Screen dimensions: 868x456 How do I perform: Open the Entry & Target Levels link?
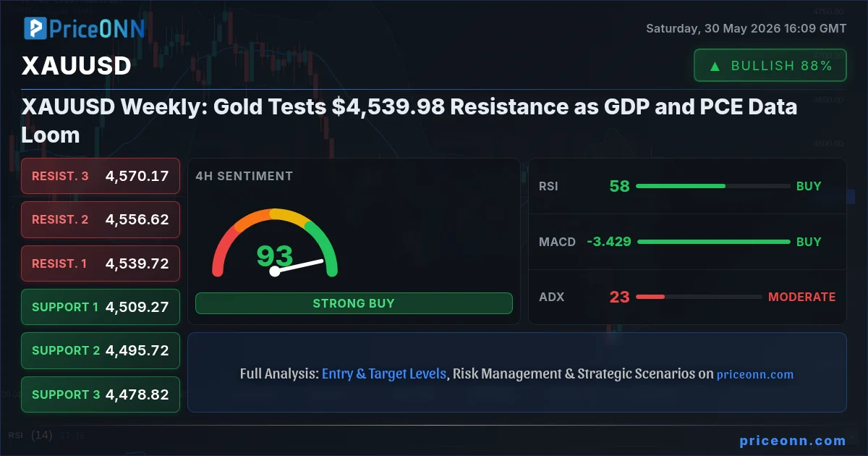point(384,373)
